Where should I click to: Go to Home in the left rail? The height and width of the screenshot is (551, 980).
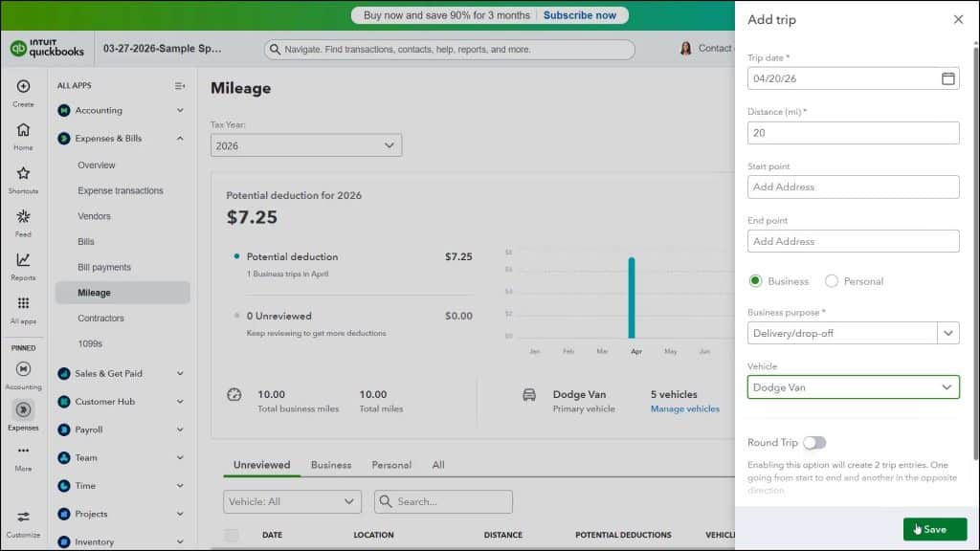(23, 130)
